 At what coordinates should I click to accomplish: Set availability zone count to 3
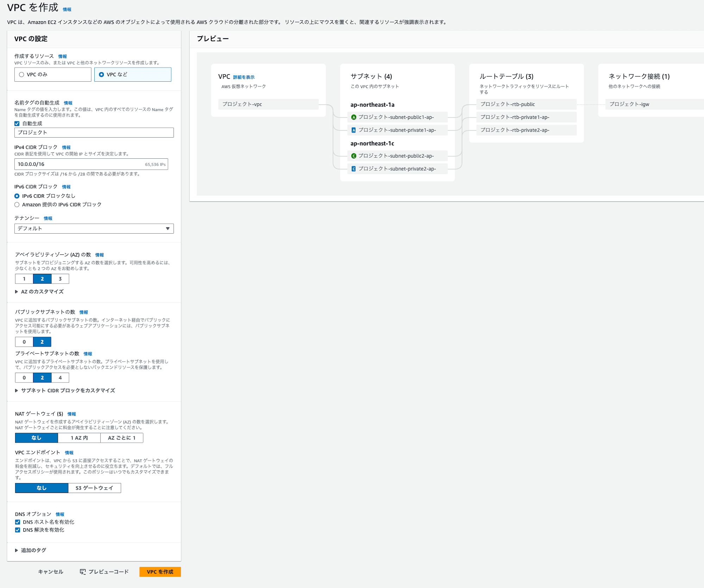(60, 279)
